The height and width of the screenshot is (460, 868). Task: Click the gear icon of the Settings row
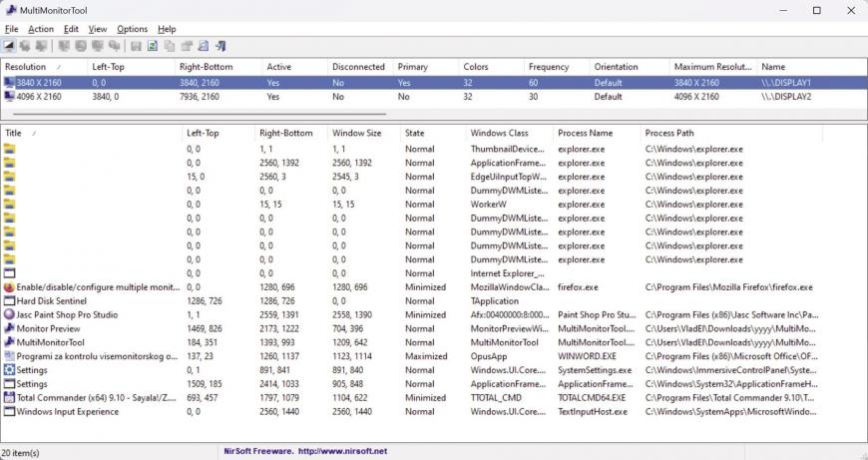(x=9, y=370)
